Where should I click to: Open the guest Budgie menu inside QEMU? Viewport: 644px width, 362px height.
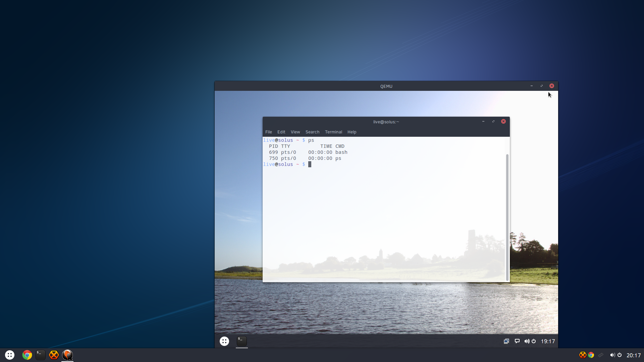tap(224, 341)
